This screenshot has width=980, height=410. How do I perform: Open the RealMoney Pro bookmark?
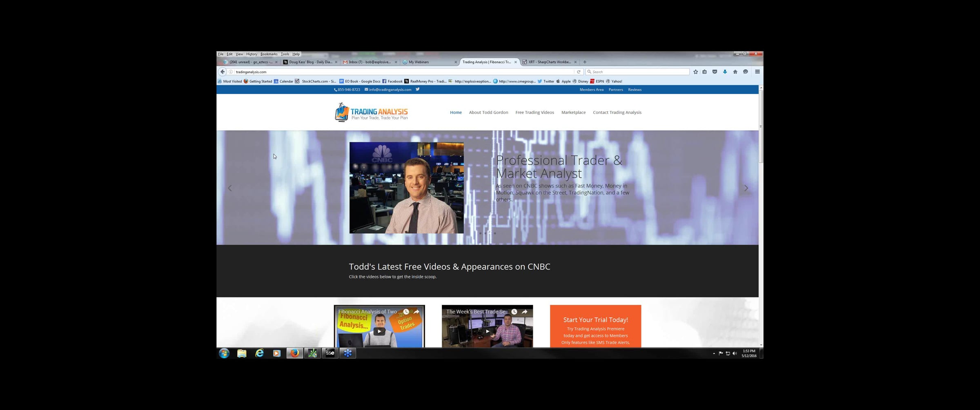point(425,81)
